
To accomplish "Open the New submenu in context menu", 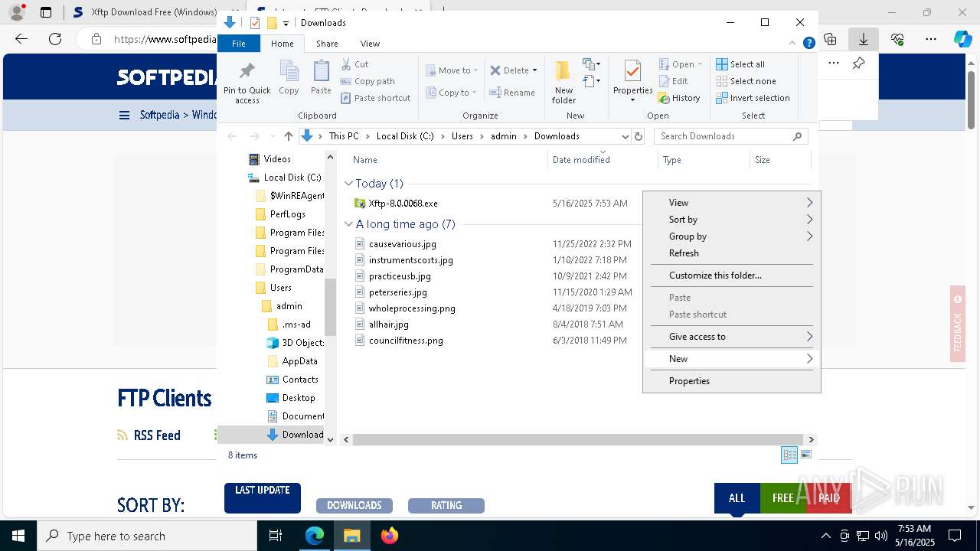I will click(x=731, y=359).
